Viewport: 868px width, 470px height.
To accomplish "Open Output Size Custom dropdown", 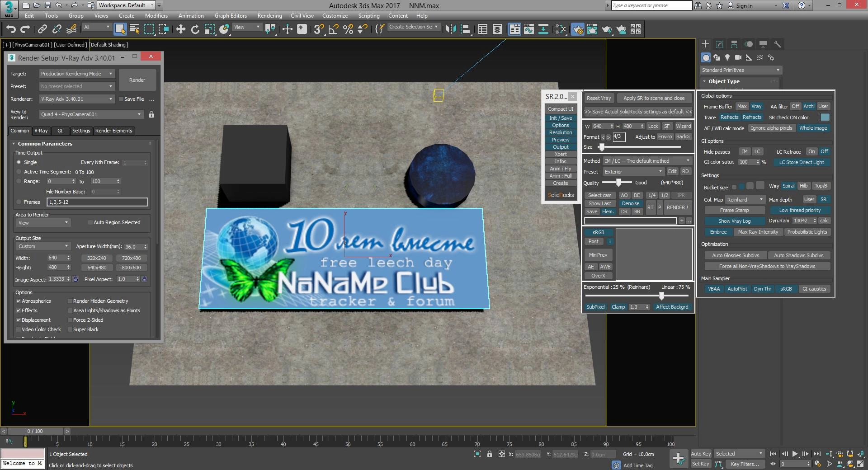I will pos(43,246).
